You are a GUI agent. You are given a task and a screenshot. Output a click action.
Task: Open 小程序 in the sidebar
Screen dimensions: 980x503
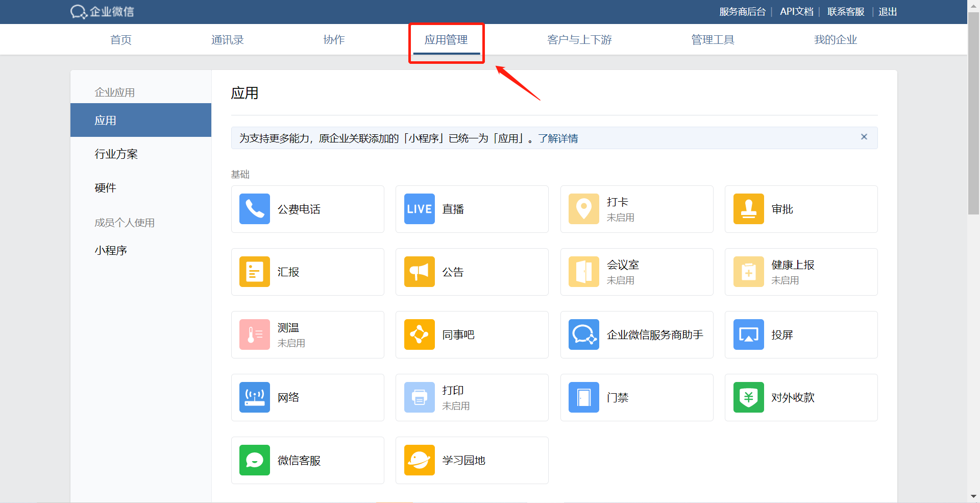point(111,251)
